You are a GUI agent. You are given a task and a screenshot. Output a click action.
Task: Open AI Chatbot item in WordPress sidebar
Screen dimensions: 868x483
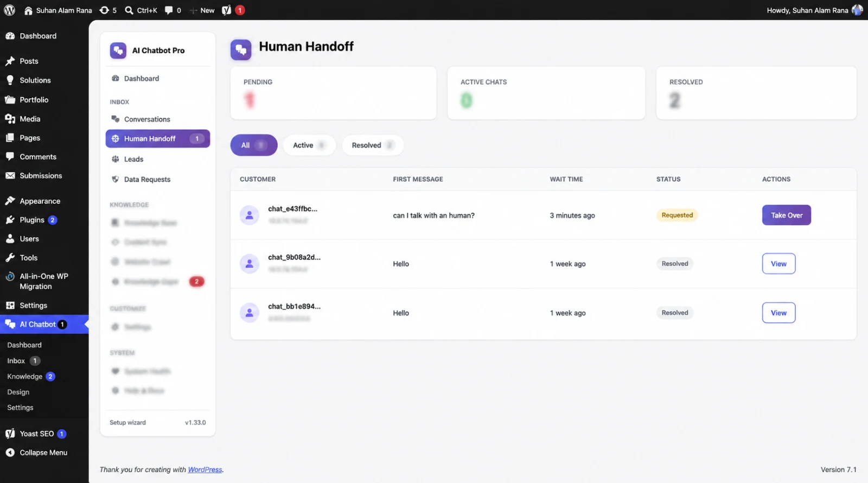[44, 325]
